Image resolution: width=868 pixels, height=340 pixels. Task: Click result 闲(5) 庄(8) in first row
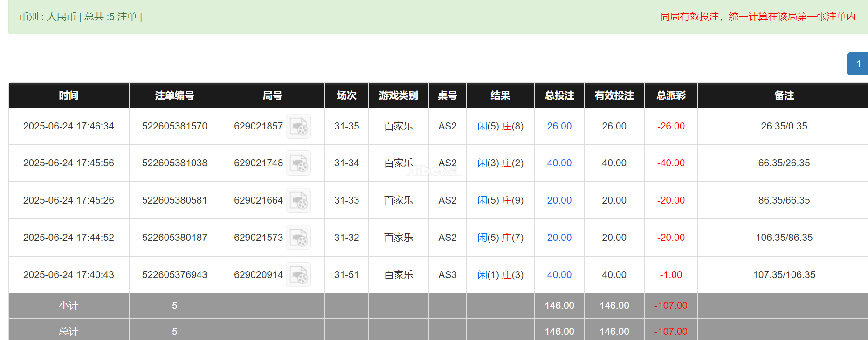[x=500, y=126]
